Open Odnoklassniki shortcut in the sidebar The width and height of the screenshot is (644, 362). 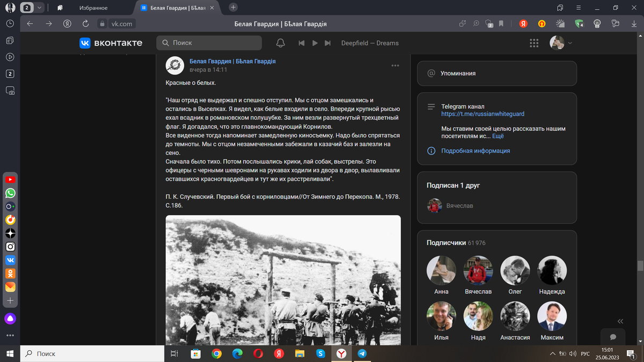tap(10, 274)
